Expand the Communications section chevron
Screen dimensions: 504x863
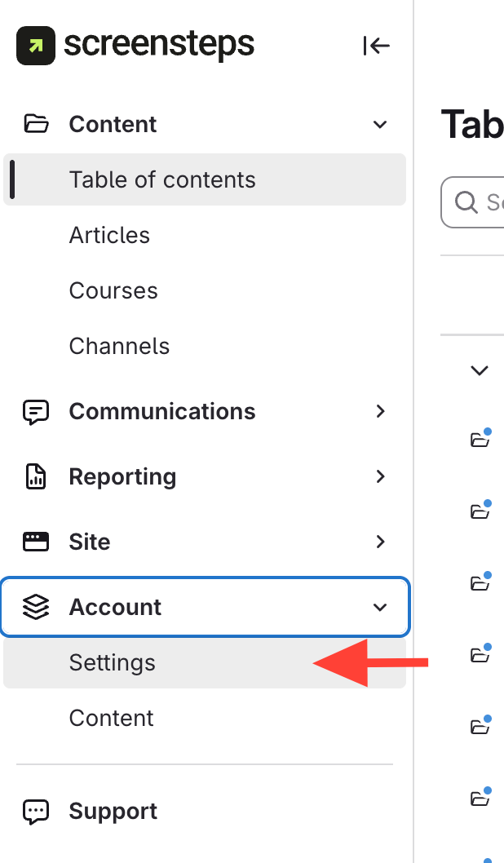[380, 412]
